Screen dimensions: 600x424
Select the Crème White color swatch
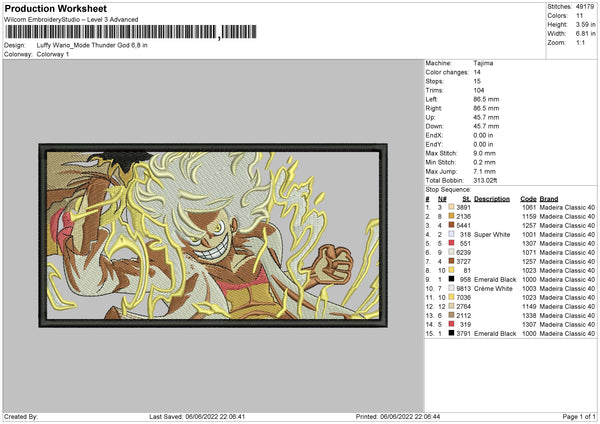(451, 288)
